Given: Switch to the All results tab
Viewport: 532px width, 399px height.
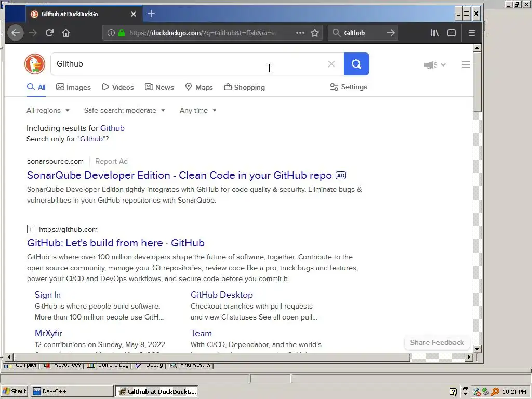Looking at the screenshot, I should click(36, 87).
